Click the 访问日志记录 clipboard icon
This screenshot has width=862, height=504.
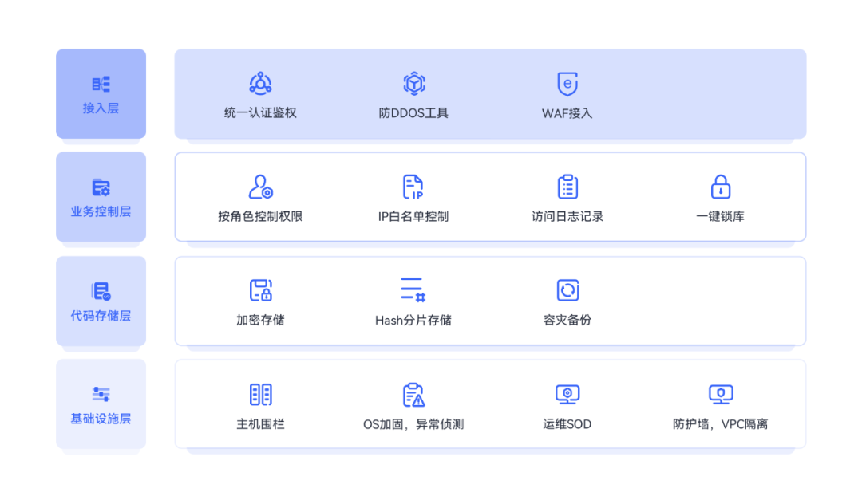tap(566, 186)
